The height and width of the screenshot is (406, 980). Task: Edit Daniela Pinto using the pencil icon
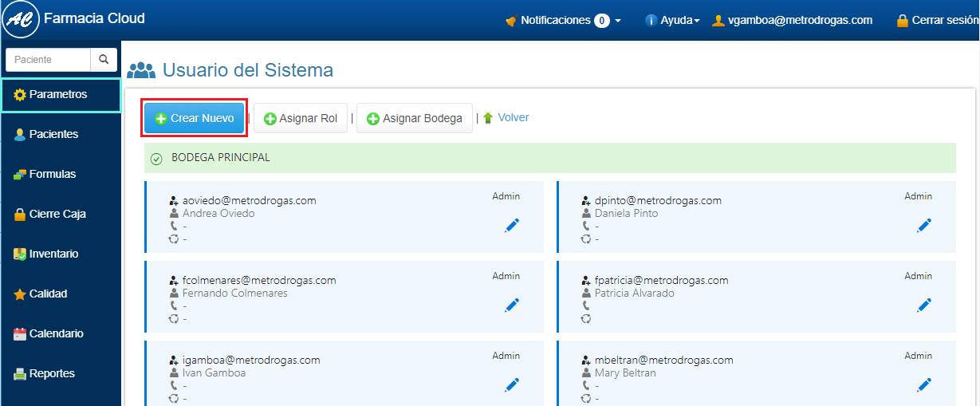click(x=924, y=226)
